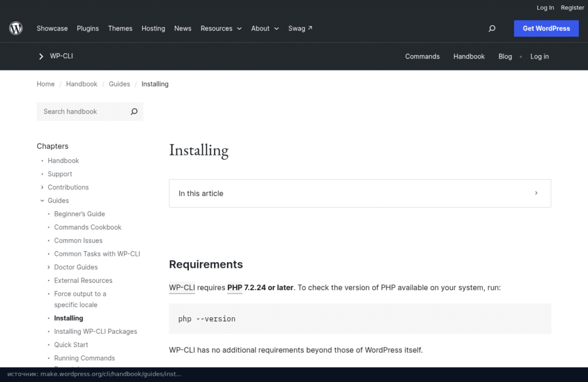Click the php --version code block
This screenshot has height=382, width=588.
(x=359, y=319)
